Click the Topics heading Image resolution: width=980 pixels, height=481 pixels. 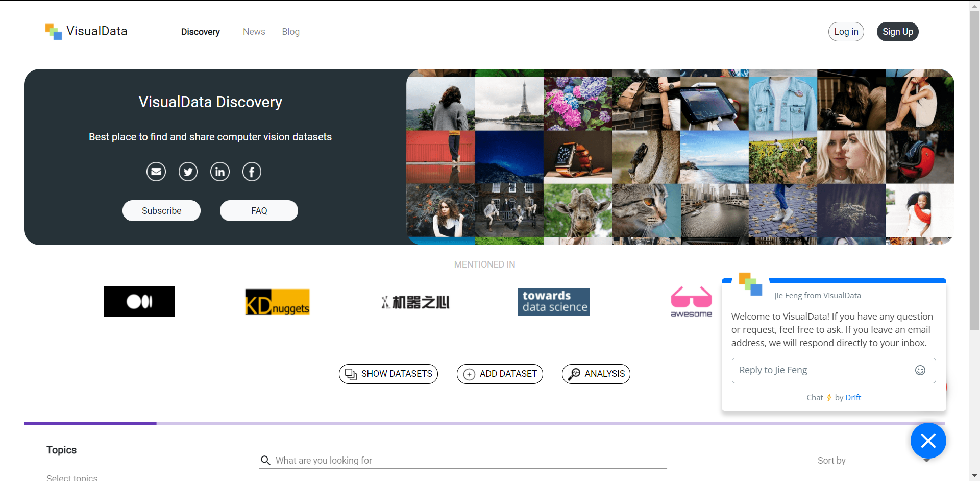pyautogui.click(x=61, y=450)
